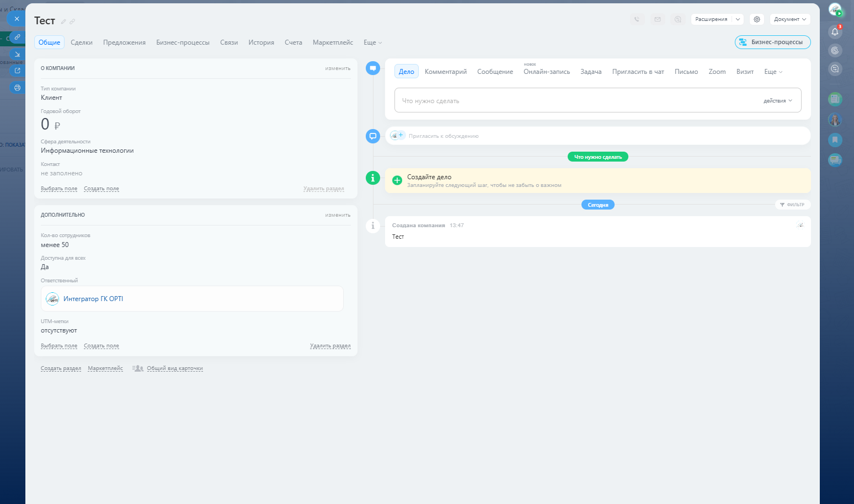Click the copy link chain icon on left
This screenshot has width=854, height=504.
point(17,37)
